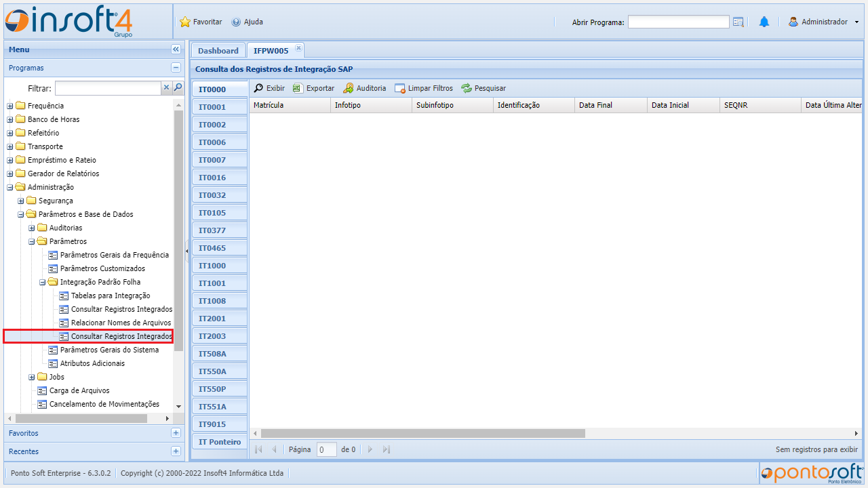
Task: Open Auditoria from the toolbar
Action: click(347, 88)
